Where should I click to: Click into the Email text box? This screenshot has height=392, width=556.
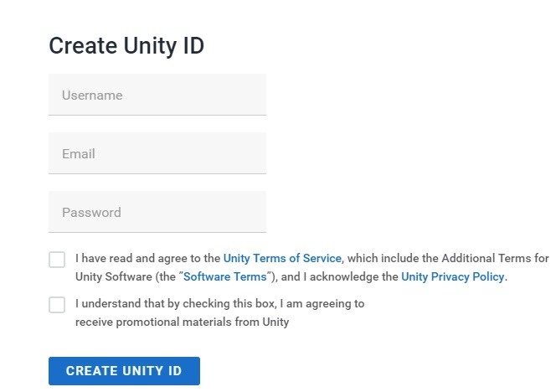click(157, 153)
